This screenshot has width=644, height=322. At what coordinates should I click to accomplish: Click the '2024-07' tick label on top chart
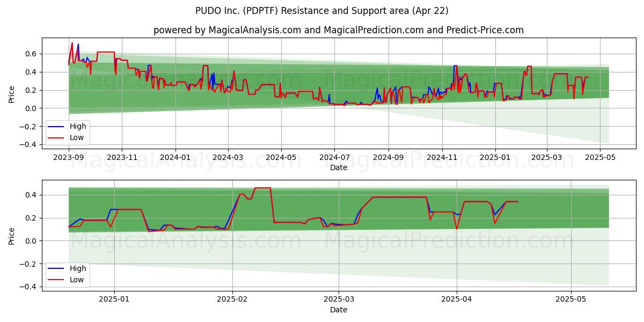[x=334, y=157]
